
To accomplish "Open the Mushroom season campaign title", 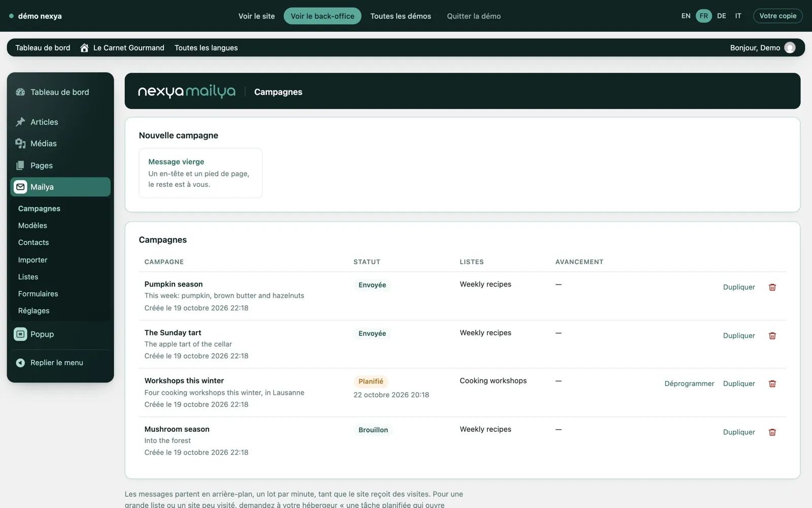I will (x=177, y=429).
